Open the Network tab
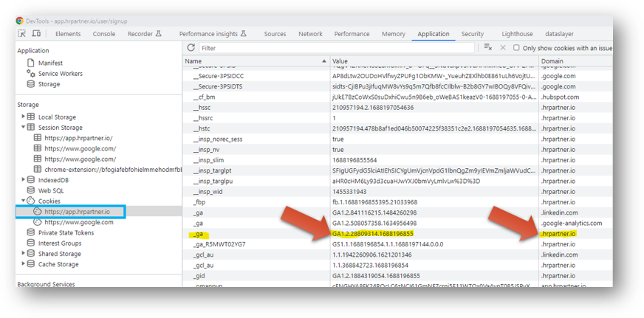This screenshot has width=644, height=318. pos(310,34)
